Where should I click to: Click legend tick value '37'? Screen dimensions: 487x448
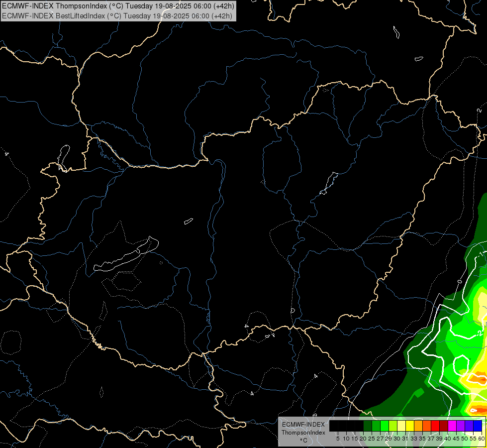431,439
